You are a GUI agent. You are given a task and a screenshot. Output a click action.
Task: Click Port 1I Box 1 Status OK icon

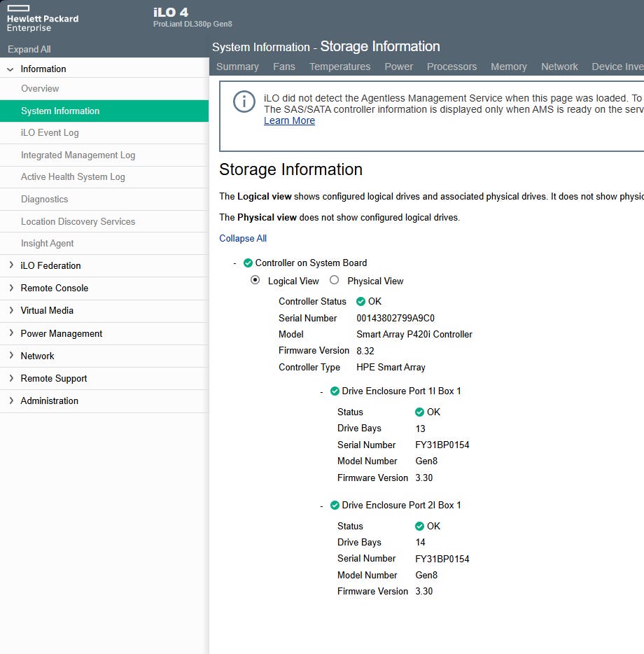(419, 412)
